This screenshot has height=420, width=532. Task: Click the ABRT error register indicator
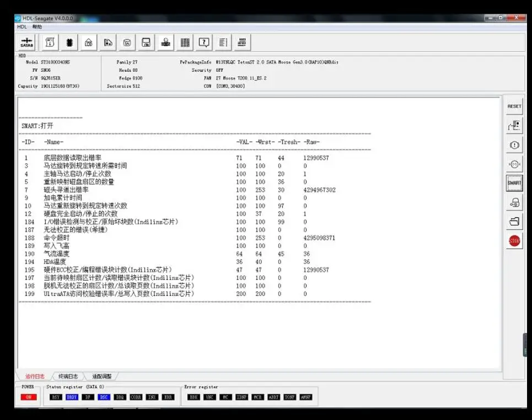[x=273, y=397]
